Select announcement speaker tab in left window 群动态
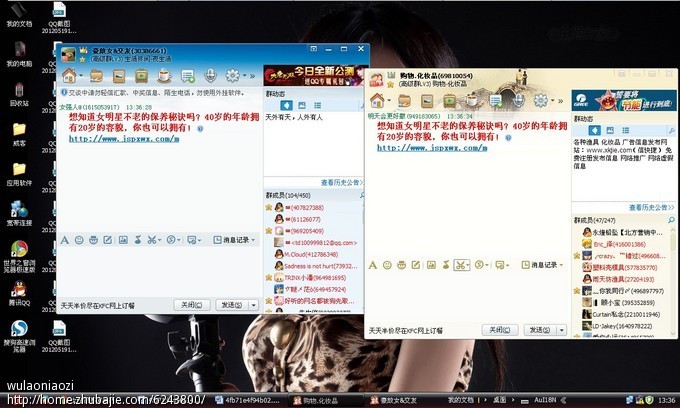The height and width of the screenshot is (408, 680). click(286, 105)
